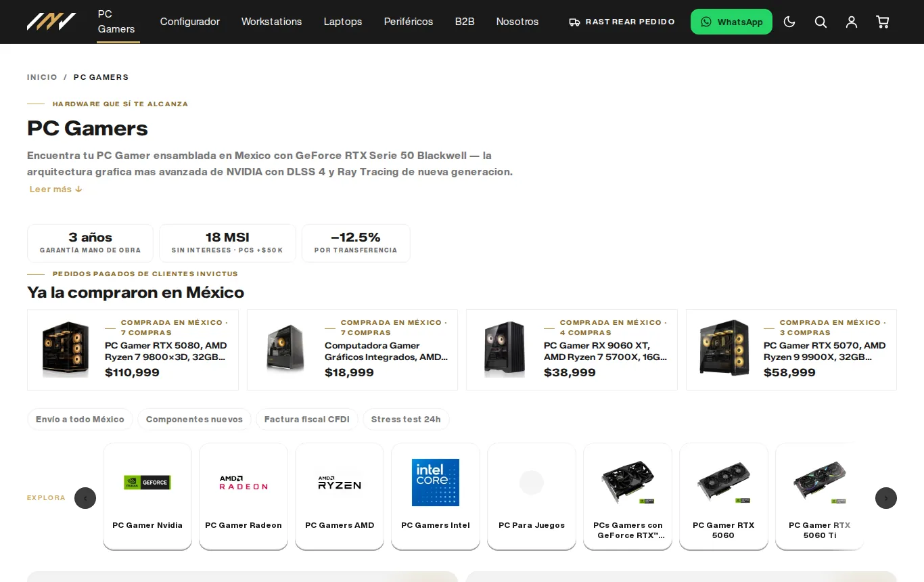Click the Componentes nuevos chip
Image resolution: width=924 pixels, height=582 pixels.
click(194, 420)
